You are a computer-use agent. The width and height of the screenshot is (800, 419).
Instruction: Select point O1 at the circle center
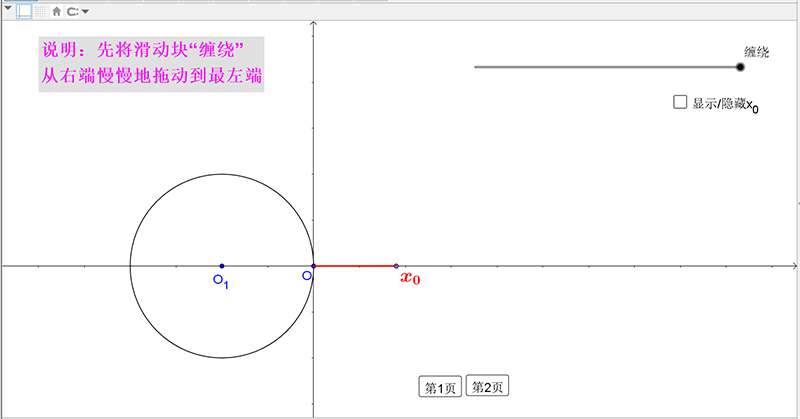pos(222,266)
